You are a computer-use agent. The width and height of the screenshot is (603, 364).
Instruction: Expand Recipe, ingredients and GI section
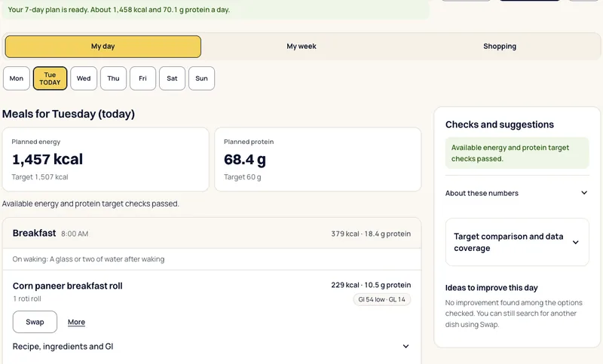211,347
